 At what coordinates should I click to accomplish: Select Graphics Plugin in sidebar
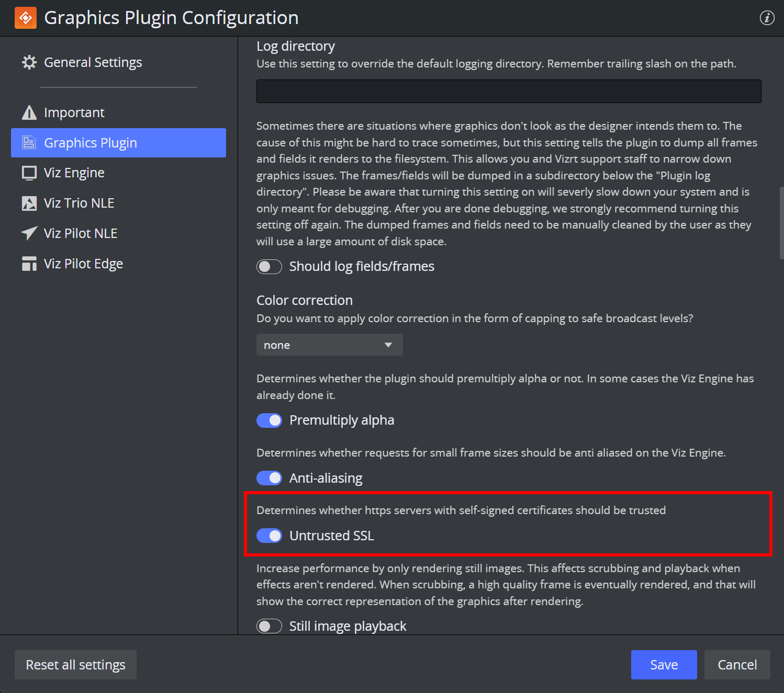click(x=118, y=143)
